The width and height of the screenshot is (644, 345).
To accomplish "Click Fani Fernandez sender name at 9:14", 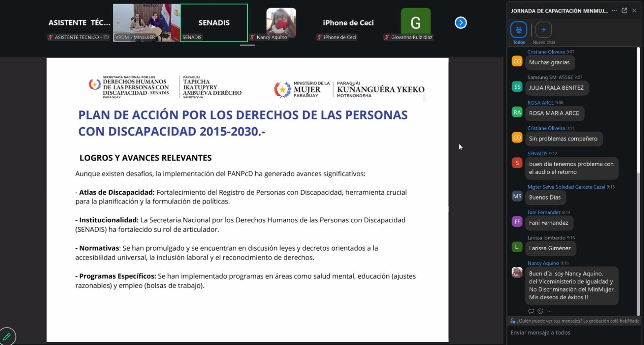I will tap(544, 212).
